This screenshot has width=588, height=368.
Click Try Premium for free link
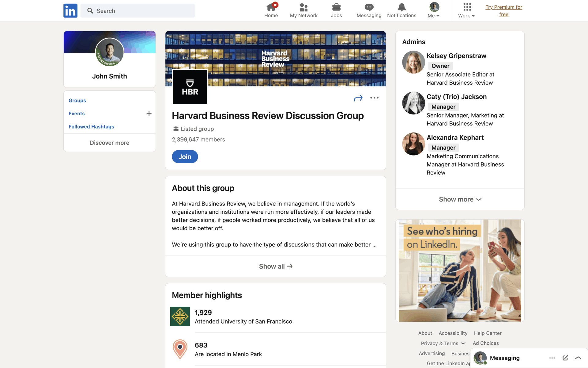coord(504,11)
